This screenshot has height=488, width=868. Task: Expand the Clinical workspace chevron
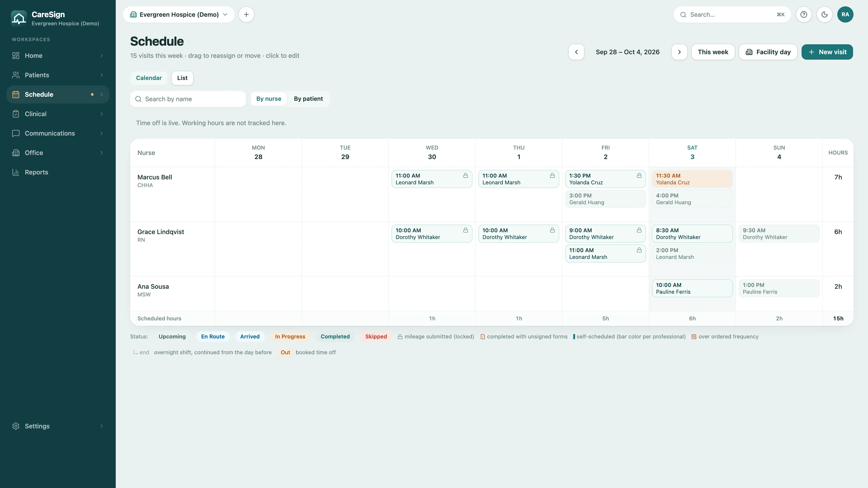click(102, 114)
